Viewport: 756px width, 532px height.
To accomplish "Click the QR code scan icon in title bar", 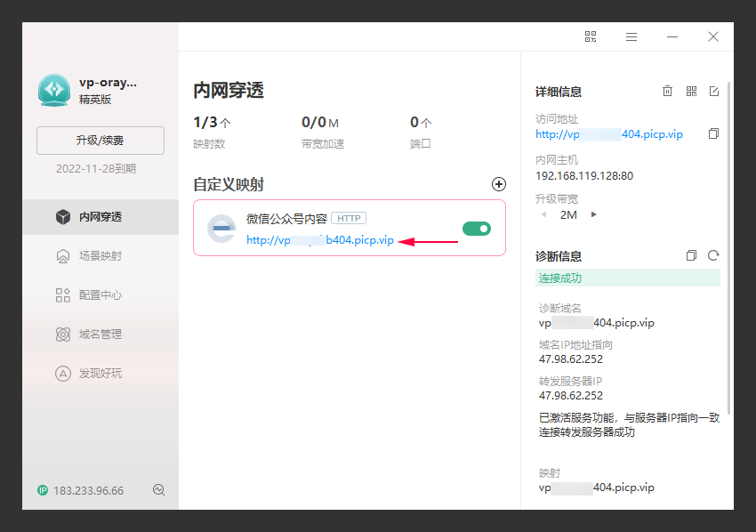I will [x=591, y=36].
